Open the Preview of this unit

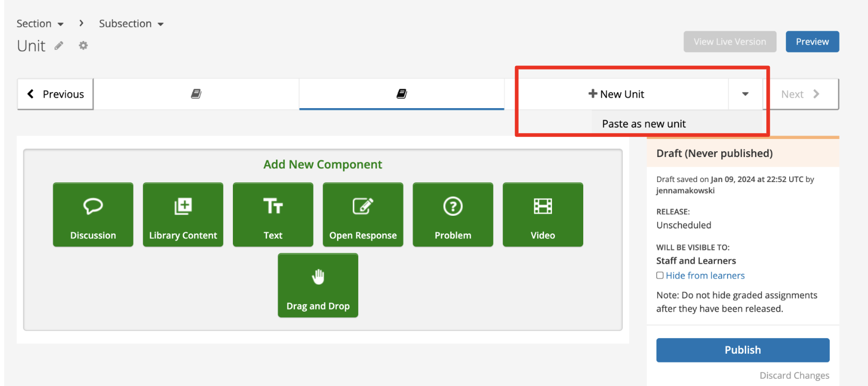[x=812, y=42]
